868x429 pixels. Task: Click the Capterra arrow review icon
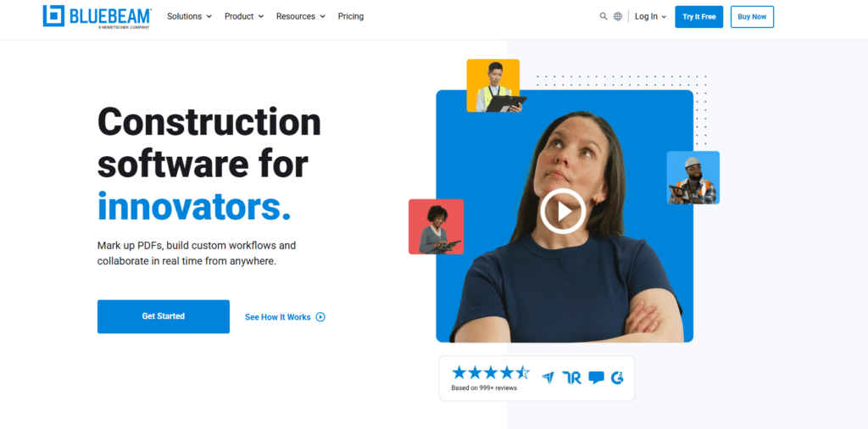548,378
